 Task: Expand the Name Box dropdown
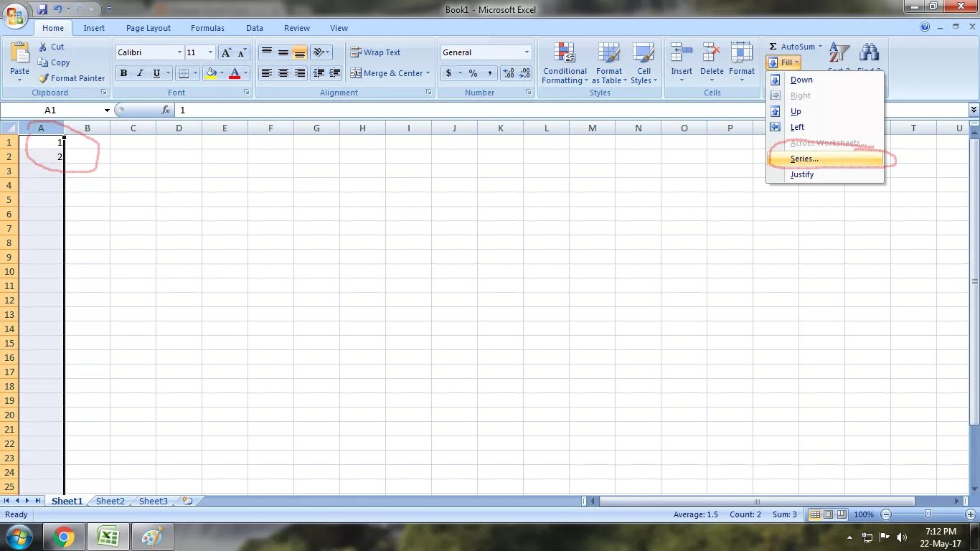click(x=107, y=110)
